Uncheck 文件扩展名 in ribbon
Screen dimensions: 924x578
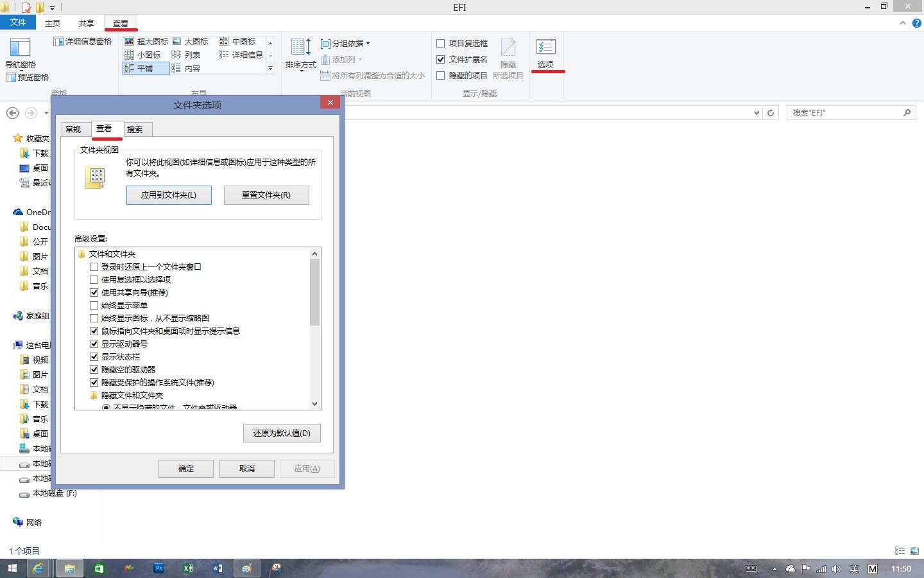441,59
